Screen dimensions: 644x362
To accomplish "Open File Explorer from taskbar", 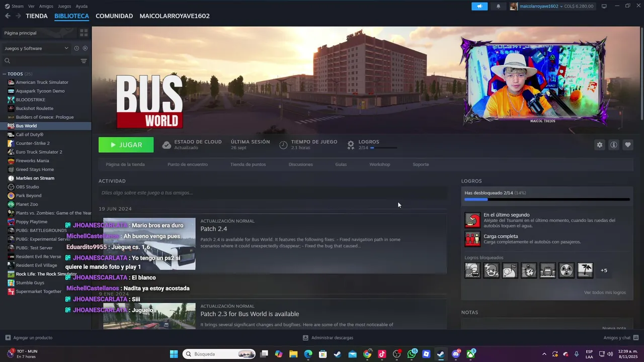I will click(293, 354).
